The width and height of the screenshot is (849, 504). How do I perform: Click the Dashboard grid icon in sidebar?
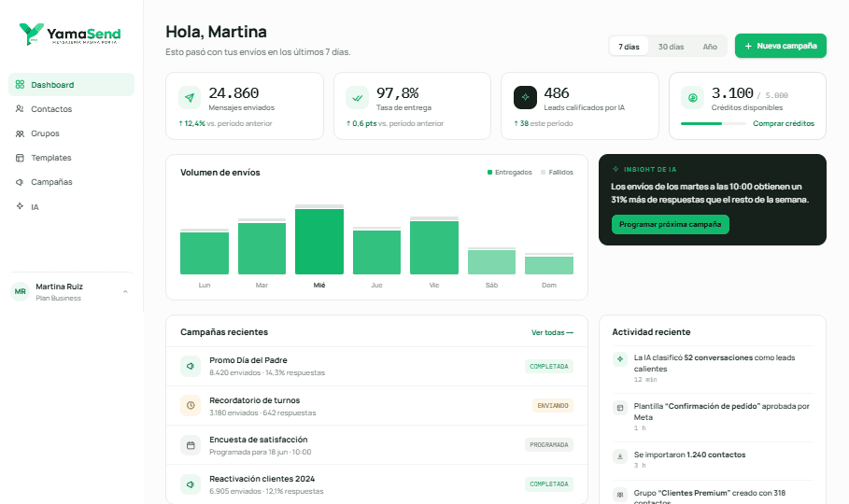click(x=20, y=84)
